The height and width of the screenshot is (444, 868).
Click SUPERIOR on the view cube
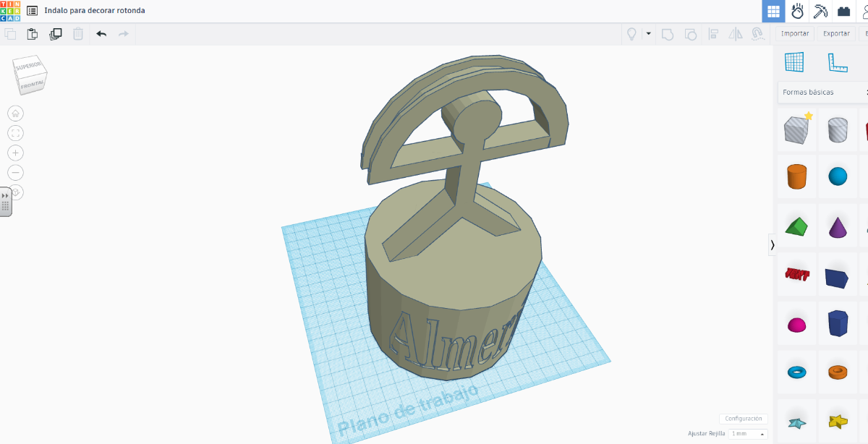(29, 67)
